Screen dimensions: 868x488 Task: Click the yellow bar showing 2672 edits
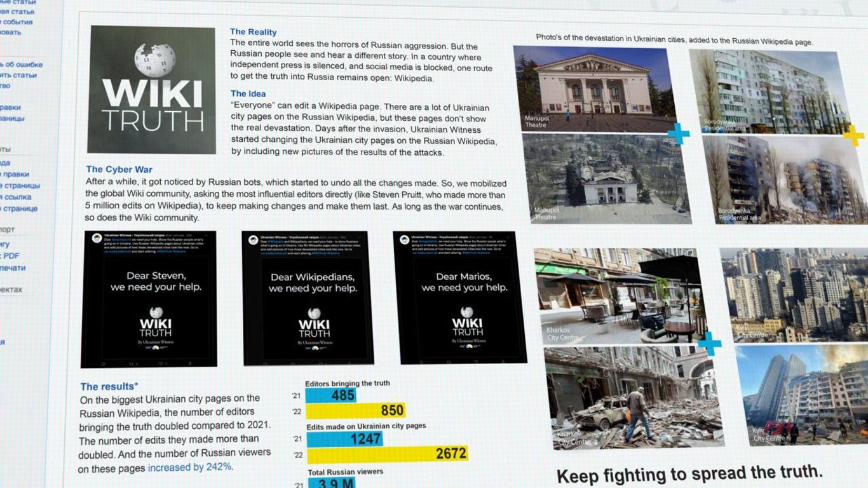pyautogui.click(x=388, y=454)
